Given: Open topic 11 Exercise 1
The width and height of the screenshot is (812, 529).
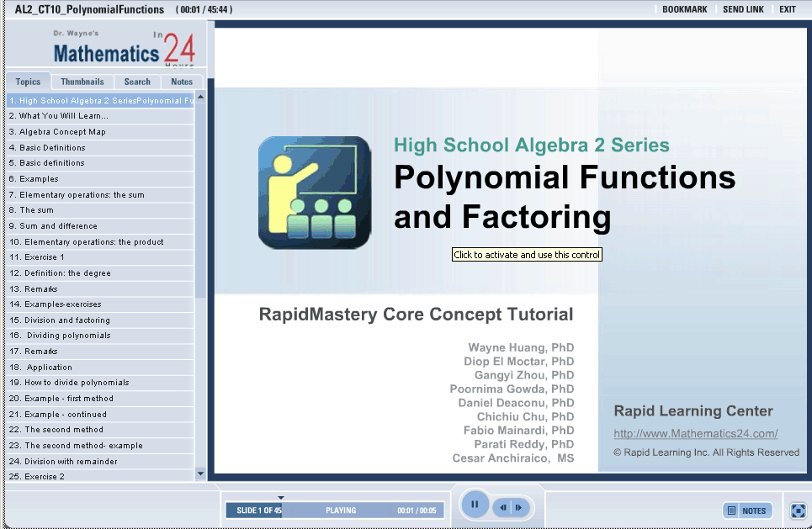Looking at the screenshot, I should [37, 257].
